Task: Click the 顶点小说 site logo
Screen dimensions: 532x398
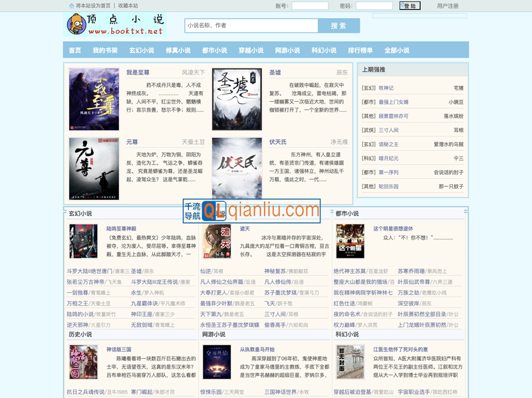Action: pyautogui.click(x=114, y=25)
